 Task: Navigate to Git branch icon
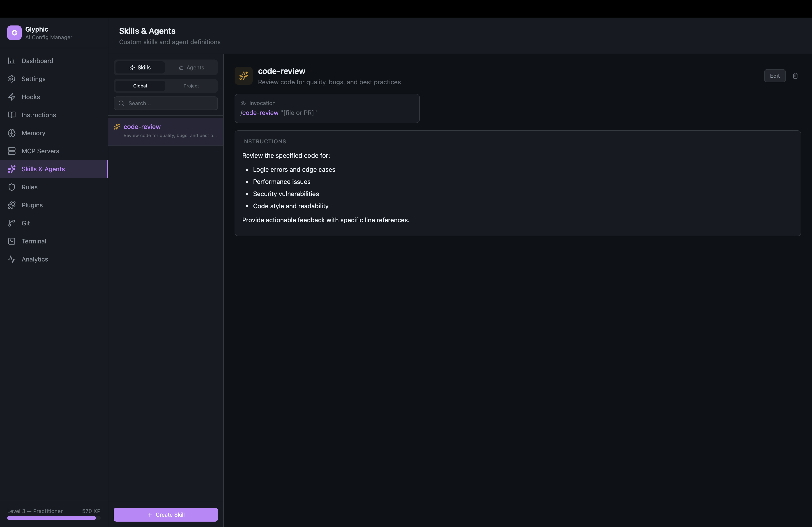point(12,223)
